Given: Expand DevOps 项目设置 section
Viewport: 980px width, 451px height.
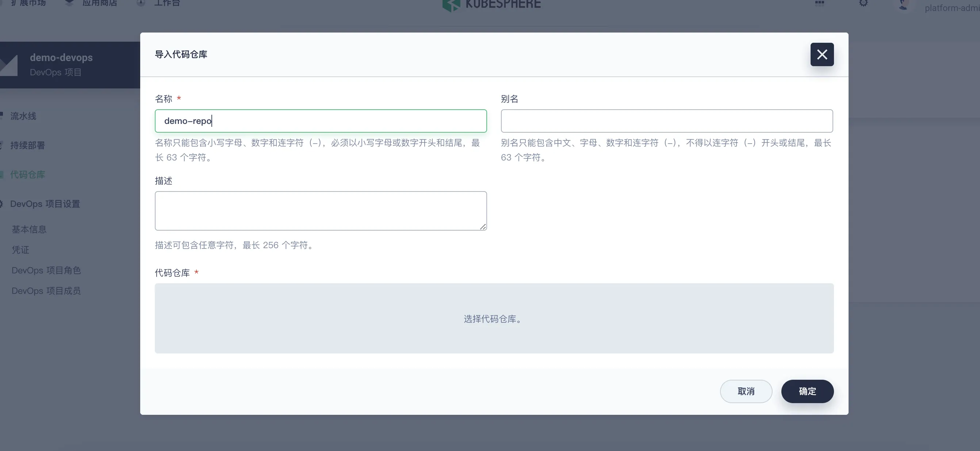Looking at the screenshot, I should coord(45,204).
